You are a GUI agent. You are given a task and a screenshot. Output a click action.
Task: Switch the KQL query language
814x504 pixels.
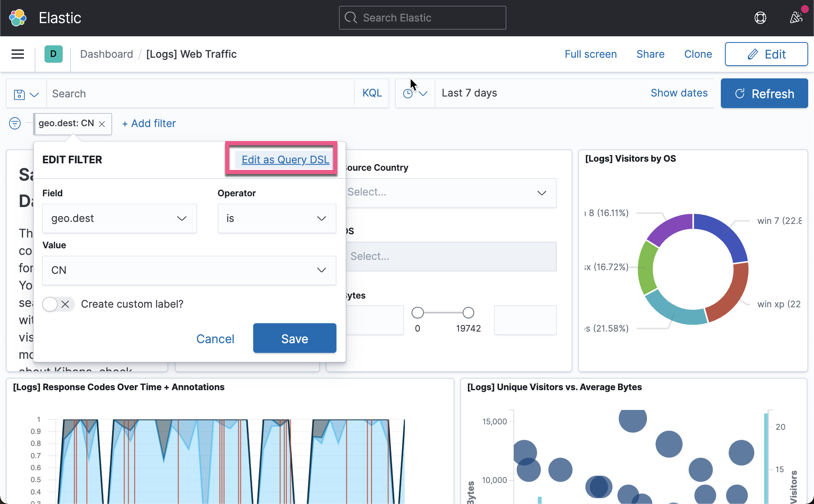(x=372, y=93)
